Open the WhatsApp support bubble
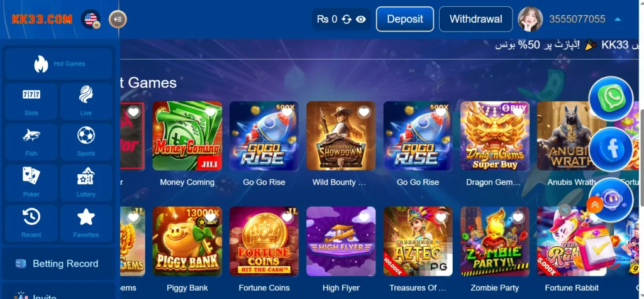The height and width of the screenshot is (299, 644). pyautogui.click(x=611, y=99)
